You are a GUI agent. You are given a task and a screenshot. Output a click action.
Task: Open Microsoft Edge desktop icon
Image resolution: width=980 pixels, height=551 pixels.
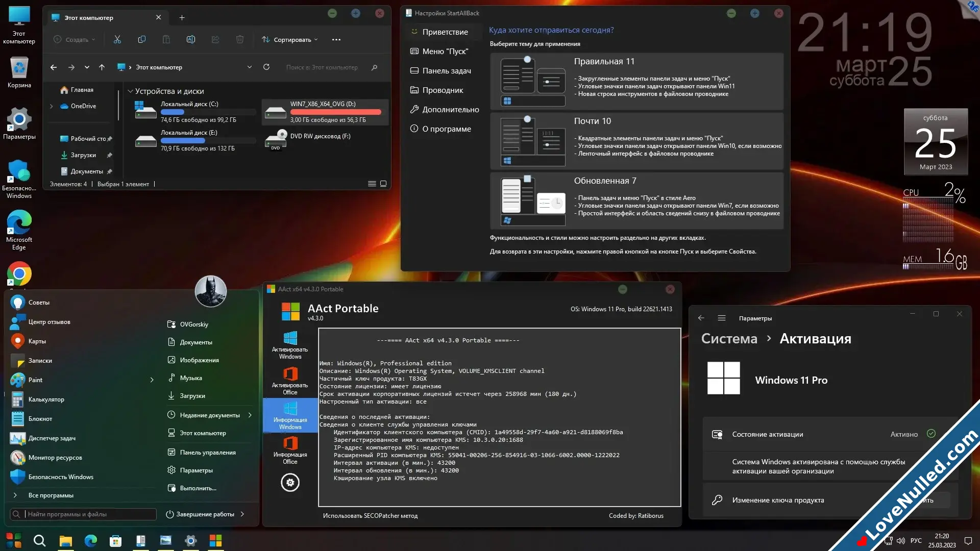click(x=19, y=231)
